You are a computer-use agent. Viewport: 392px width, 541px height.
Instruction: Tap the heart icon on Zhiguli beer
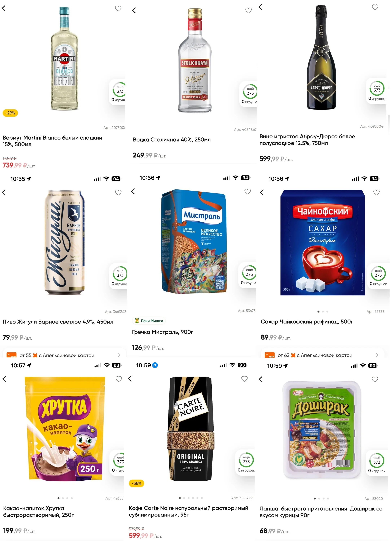point(118,192)
